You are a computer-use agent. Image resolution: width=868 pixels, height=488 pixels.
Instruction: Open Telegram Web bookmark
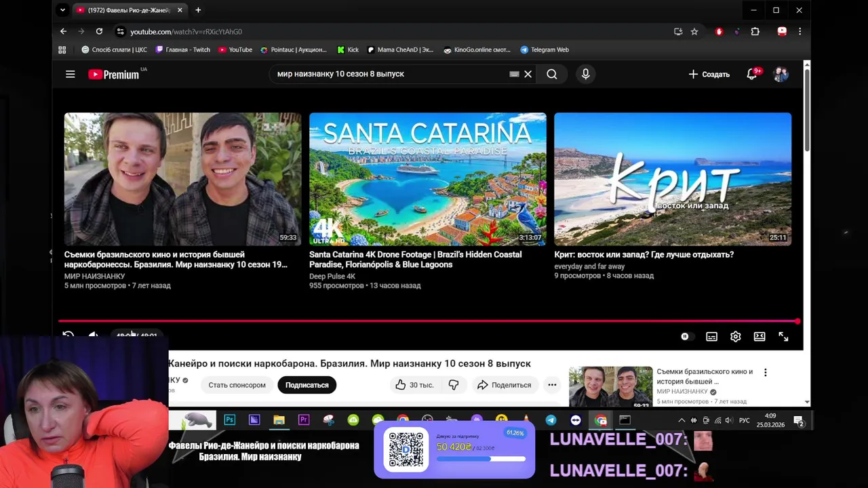(x=545, y=49)
